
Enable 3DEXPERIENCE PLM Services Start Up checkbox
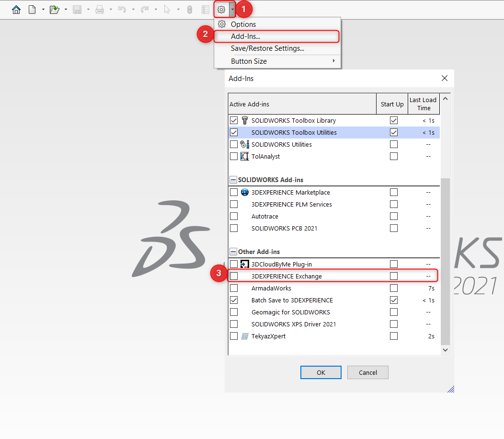point(393,204)
